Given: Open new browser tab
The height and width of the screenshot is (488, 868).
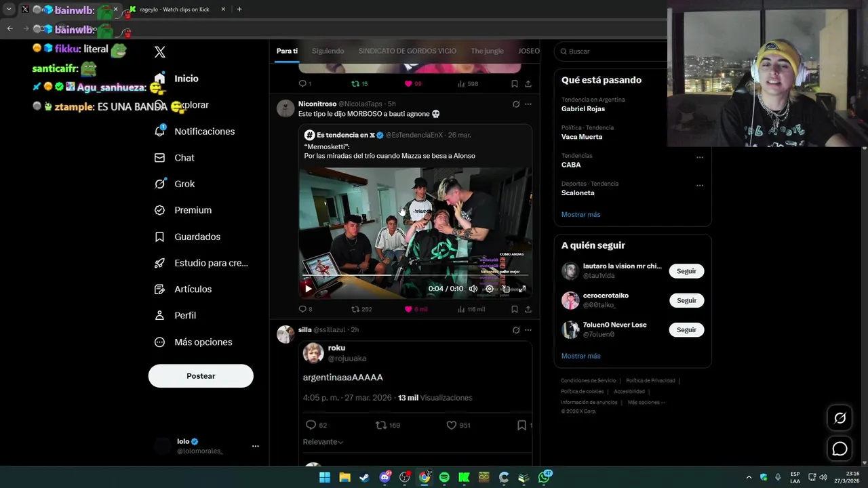Looking at the screenshot, I should pos(239,9).
